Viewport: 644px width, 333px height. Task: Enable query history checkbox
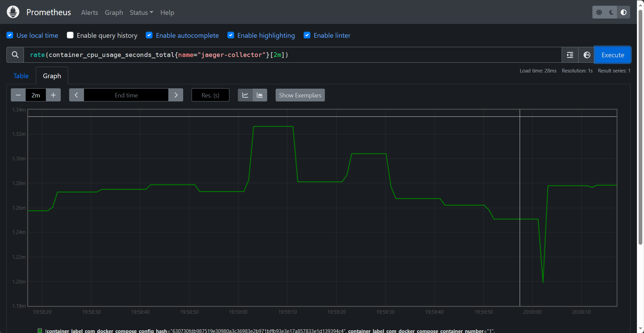tap(70, 35)
